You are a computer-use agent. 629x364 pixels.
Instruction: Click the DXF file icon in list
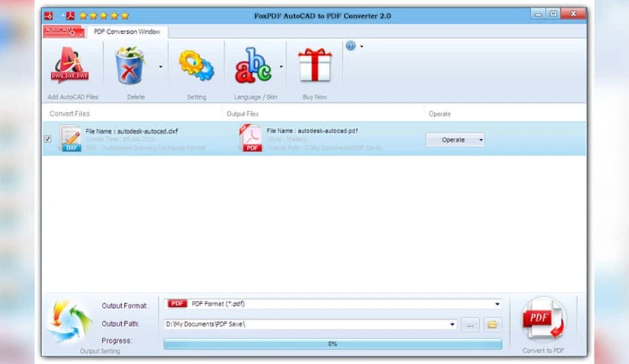click(x=71, y=138)
